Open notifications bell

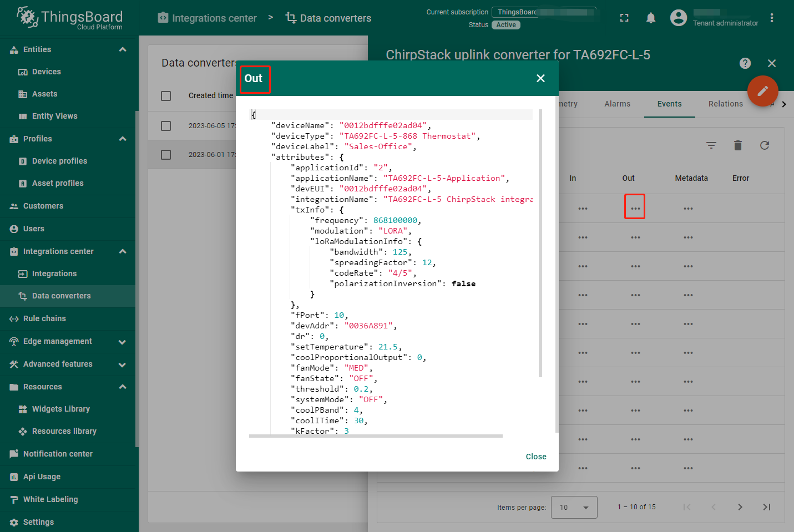[x=651, y=18]
